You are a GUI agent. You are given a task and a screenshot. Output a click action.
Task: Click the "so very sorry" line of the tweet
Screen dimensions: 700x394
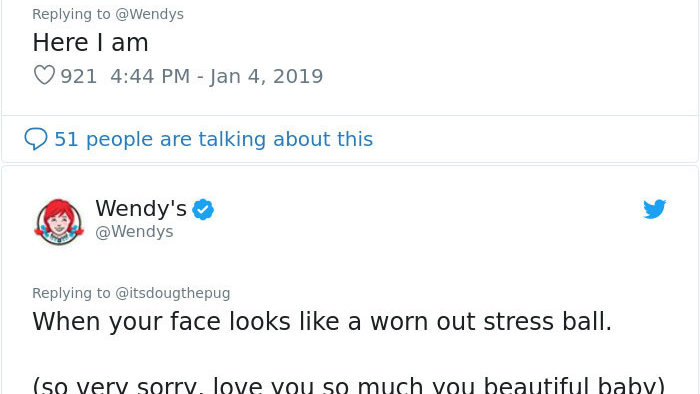349,385
